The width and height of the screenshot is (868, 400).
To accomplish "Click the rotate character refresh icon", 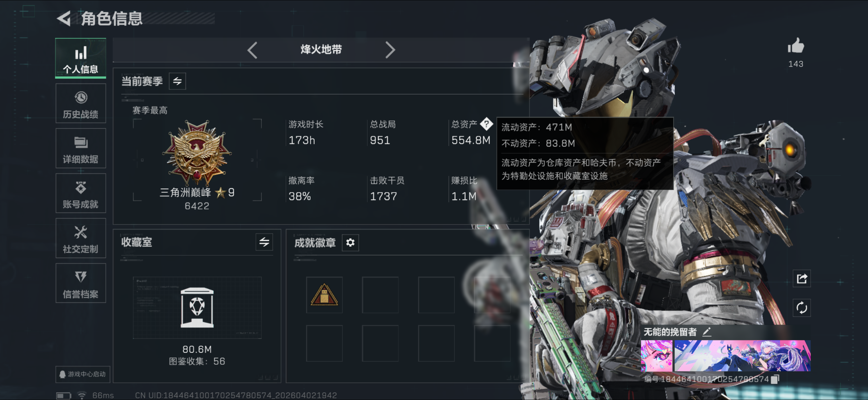I will click(x=802, y=308).
